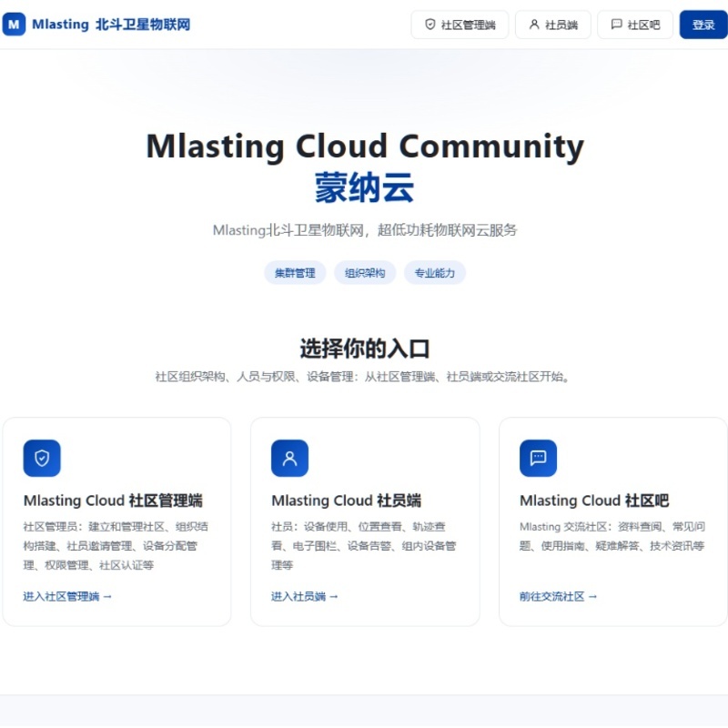
Task: Open 社员端 in the top navigation
Action: [553, 25]
